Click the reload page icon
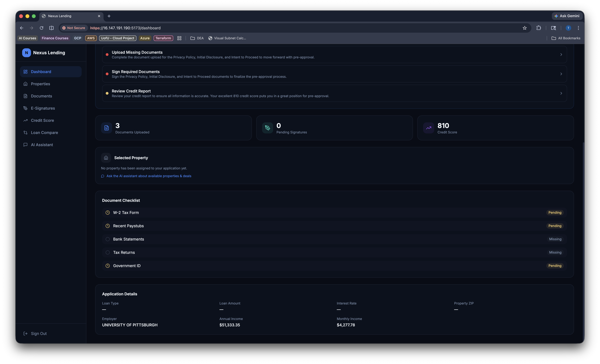The width and height of the screenshot is (600, 364). [x=41, y=28]
